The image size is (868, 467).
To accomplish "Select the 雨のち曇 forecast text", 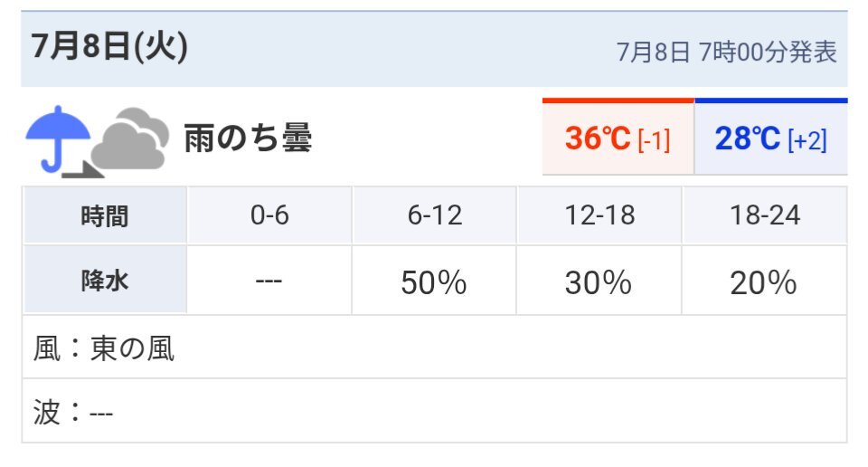I will 248,138.
